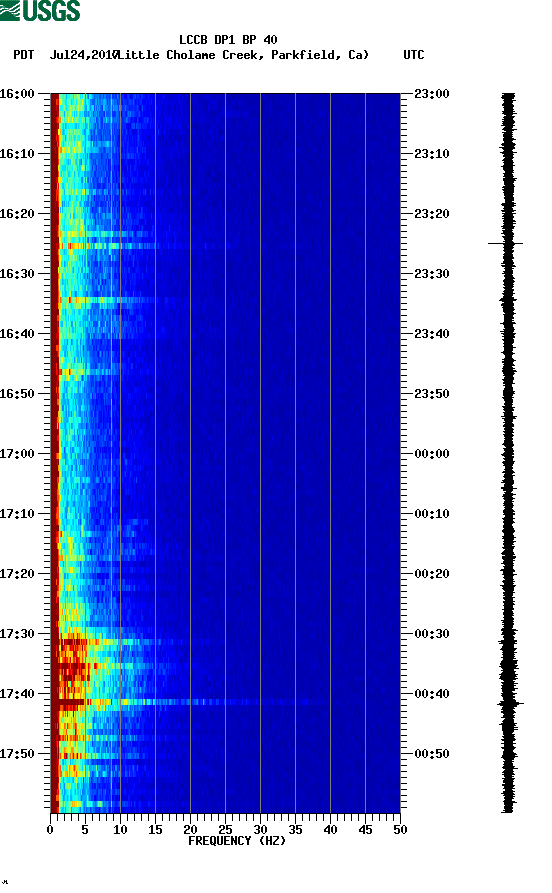Click the 23:00 UTC time label
The width and height of the screenshot is (552, 893).
point(432,93)
